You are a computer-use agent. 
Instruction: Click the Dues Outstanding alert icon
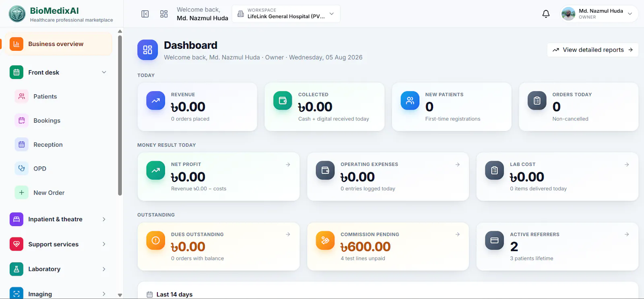(x=156, y=241)
